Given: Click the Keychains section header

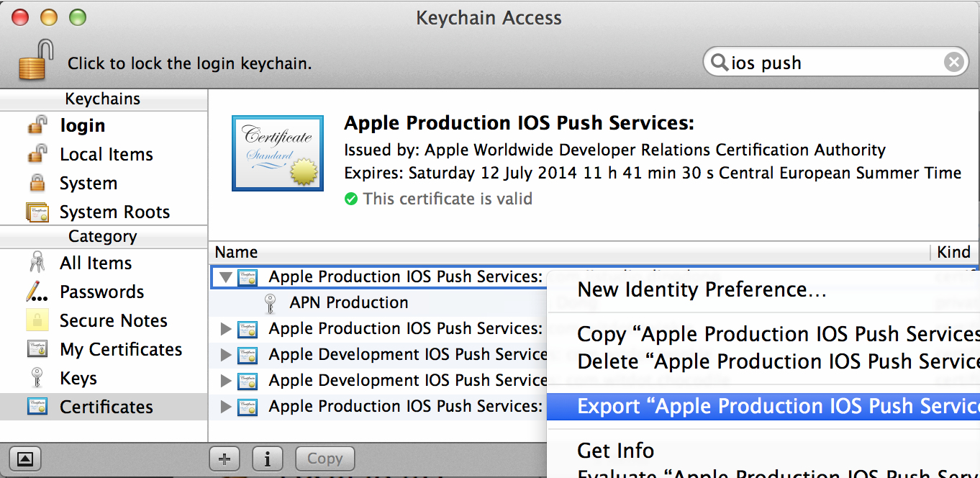Looking at the screenshot, I should point(103,99).
